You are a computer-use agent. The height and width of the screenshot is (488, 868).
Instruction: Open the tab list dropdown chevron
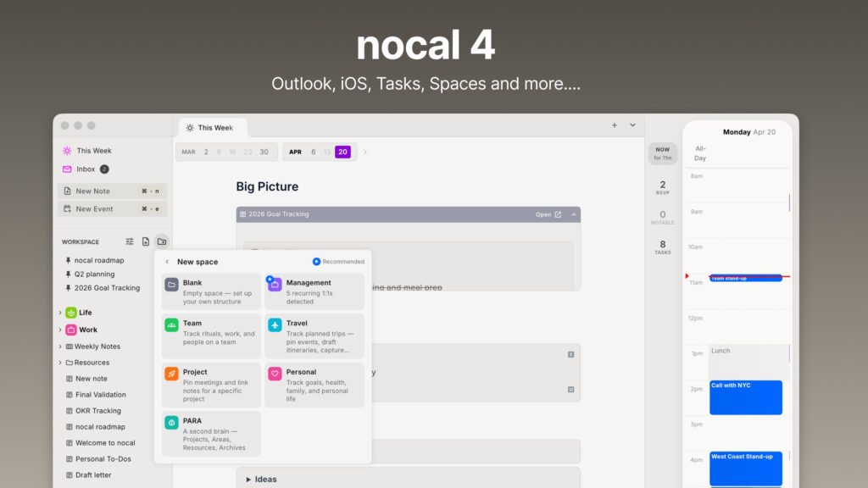pyautogui.click(x=632, y=125)
